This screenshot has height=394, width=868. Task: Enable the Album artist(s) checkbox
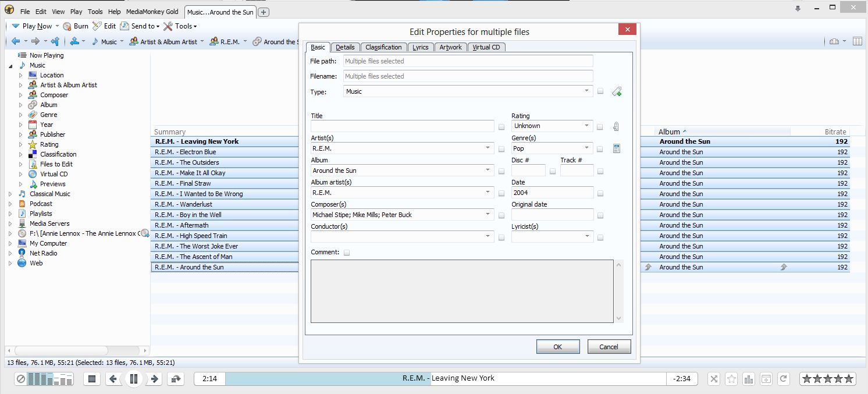point(501,193)
